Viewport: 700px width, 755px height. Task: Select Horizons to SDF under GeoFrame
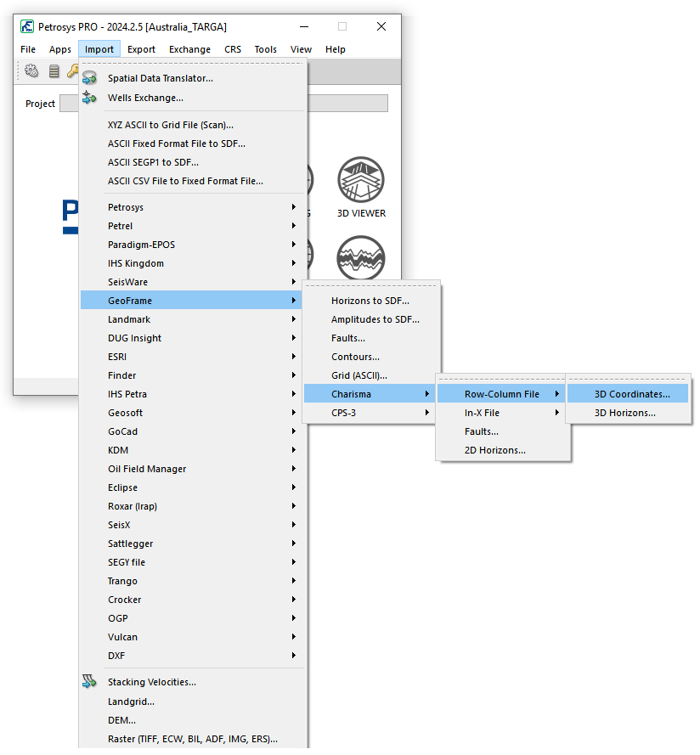[370, 301]
